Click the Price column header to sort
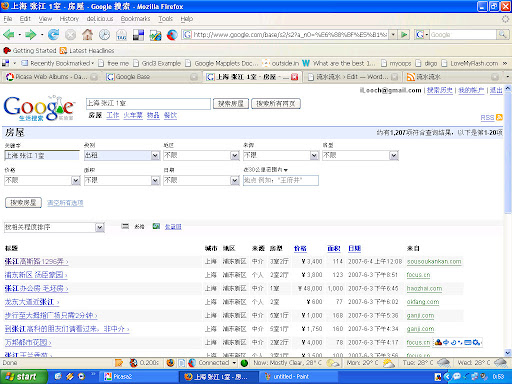Image resolution: width=512 pixels, height=384 pixels. point(300,248)
